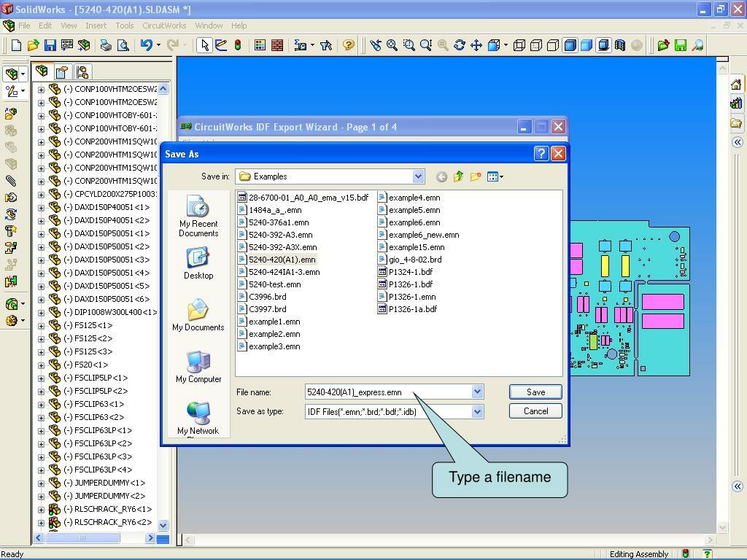747x560 pixels.
Task: Go to My Recent Documents
Action: (198, 216)
